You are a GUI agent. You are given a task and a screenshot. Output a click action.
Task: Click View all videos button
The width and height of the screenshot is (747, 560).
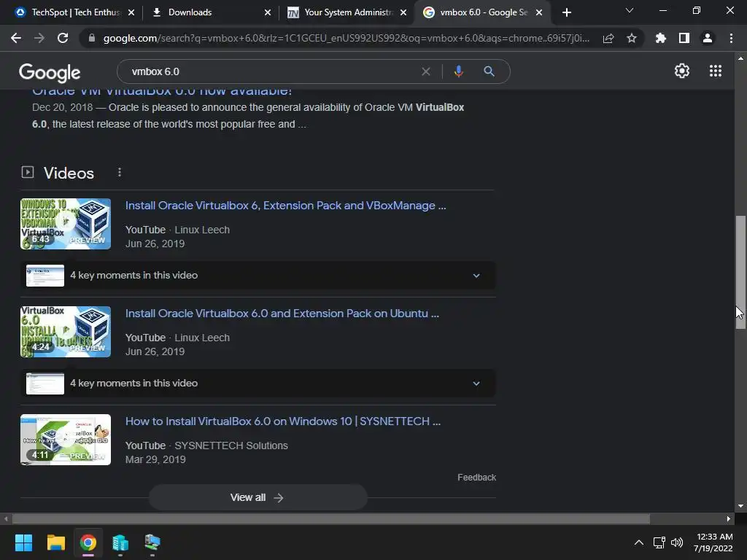click(258, 497)
